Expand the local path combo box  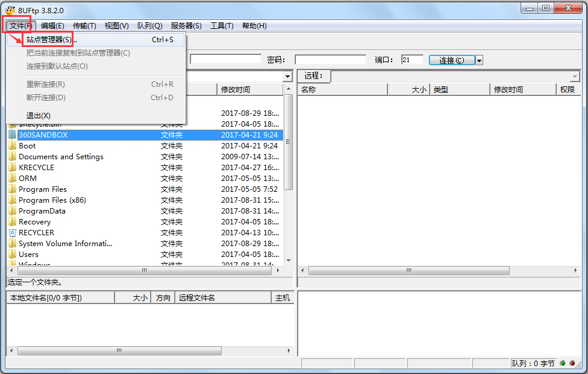[x=287, y=77]
